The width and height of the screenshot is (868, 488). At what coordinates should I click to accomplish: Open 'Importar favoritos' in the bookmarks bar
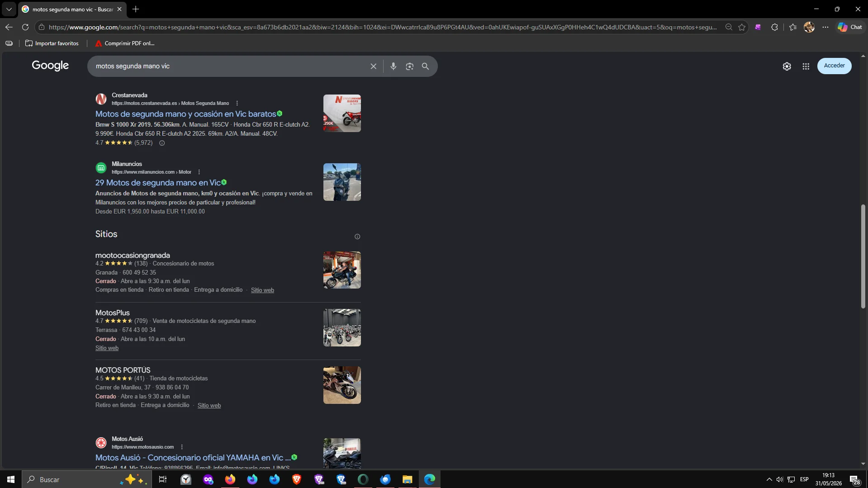pos(52,43)
